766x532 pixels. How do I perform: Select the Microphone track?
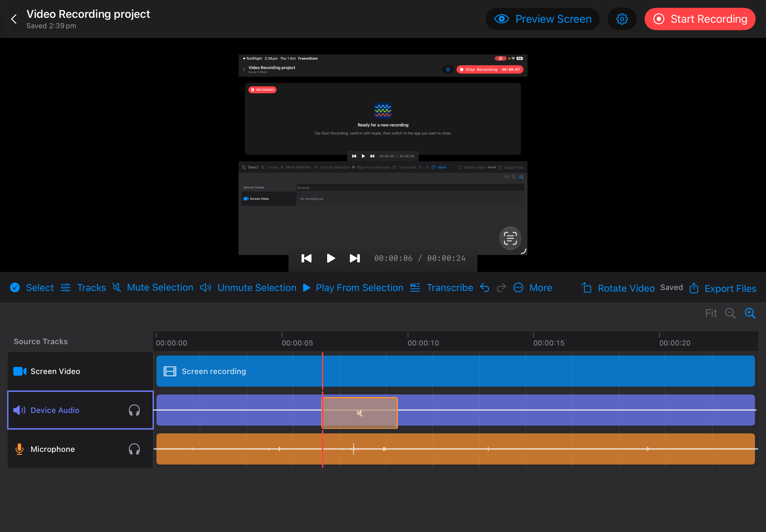point(80,449)
